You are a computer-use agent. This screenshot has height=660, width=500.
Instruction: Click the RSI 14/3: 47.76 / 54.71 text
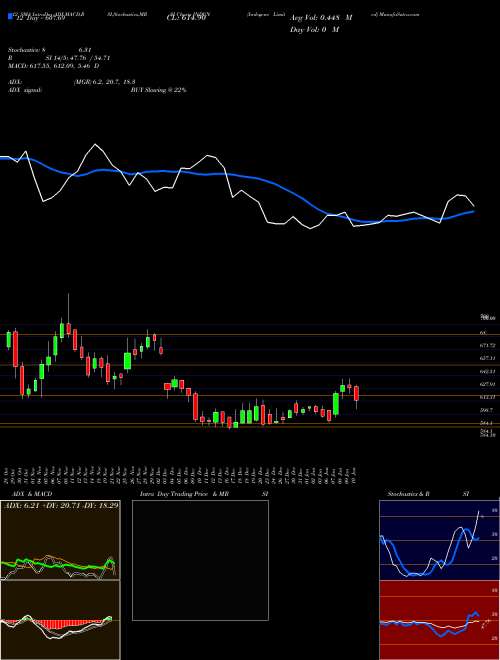(x=59, y=58)
